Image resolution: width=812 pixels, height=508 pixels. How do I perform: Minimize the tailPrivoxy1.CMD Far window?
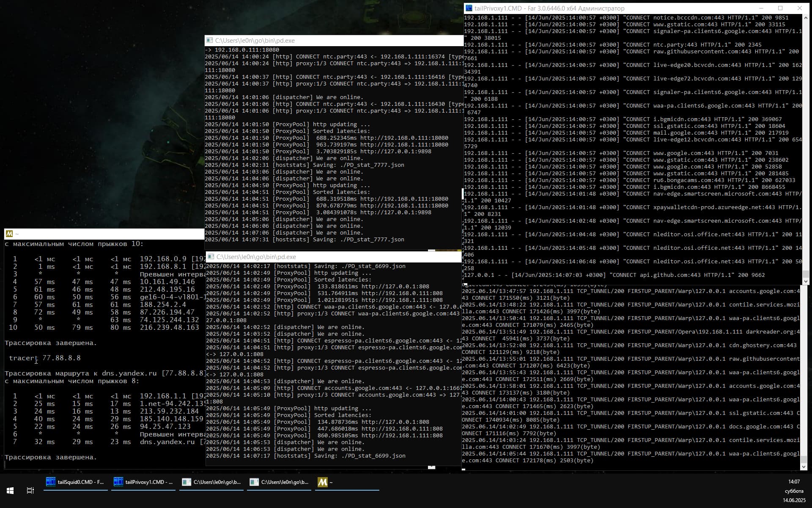(x=761, y=8)
